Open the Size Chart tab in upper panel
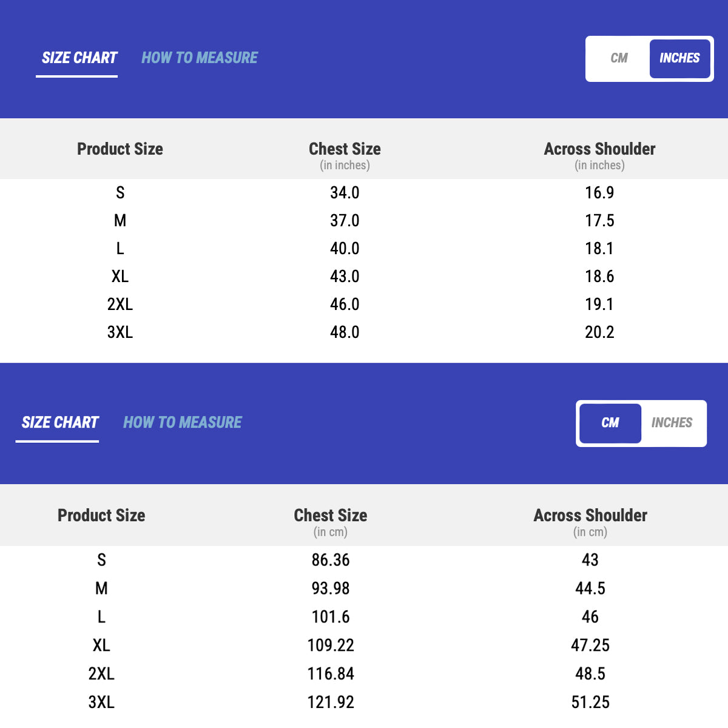Viewport: 728px width, 728px height. [x=79, y=58]
